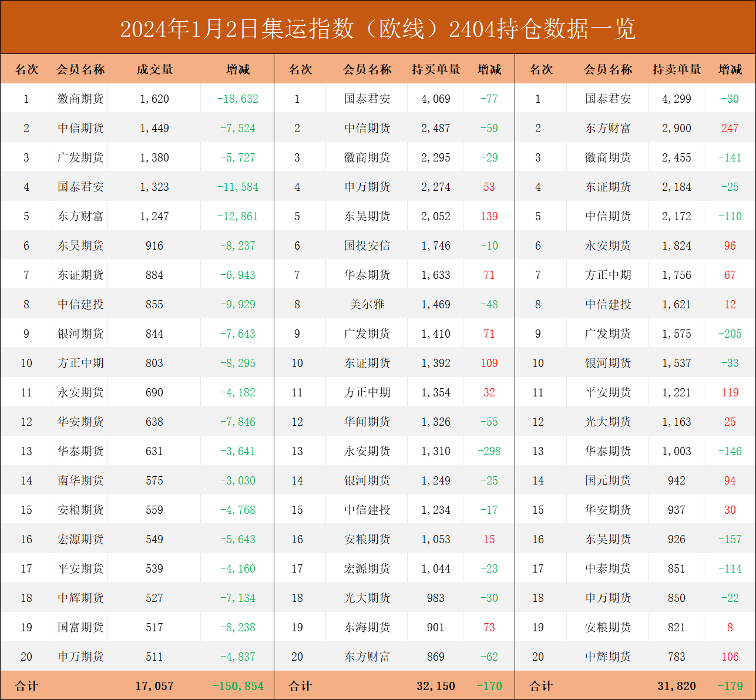Click the change value -9,929
Viewport: 756px width, 700px height.
click(237, 304)
